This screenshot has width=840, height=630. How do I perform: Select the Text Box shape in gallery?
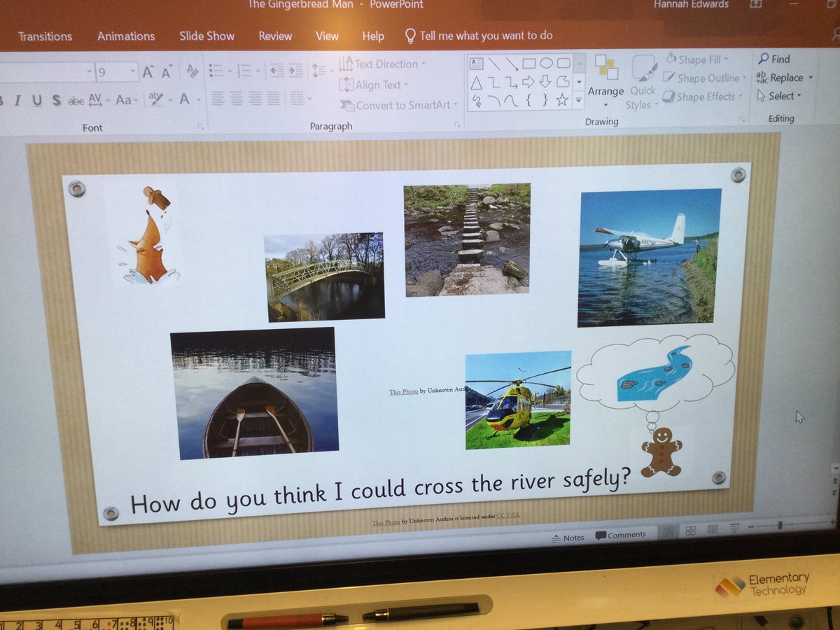(476, 63)
